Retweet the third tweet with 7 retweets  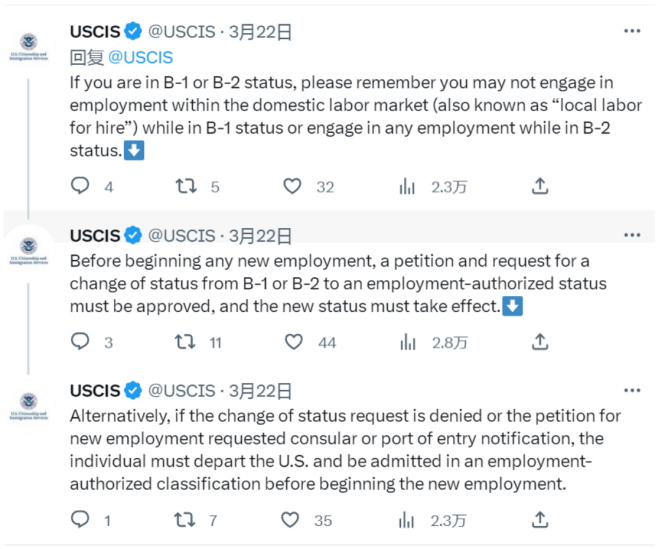(185, 519)
